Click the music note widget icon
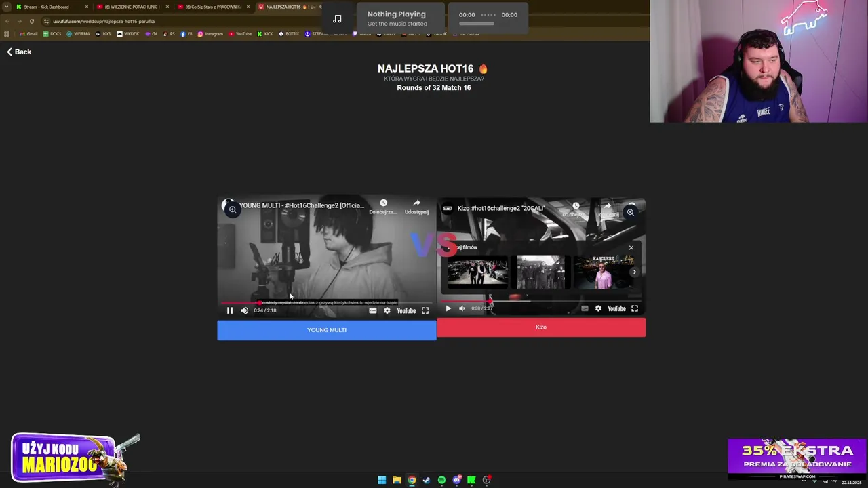868x488 pixels. tap(337, 18)
